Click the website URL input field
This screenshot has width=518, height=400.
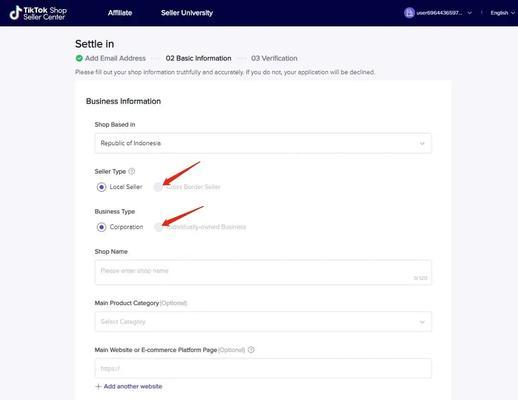tap(263, 368)
